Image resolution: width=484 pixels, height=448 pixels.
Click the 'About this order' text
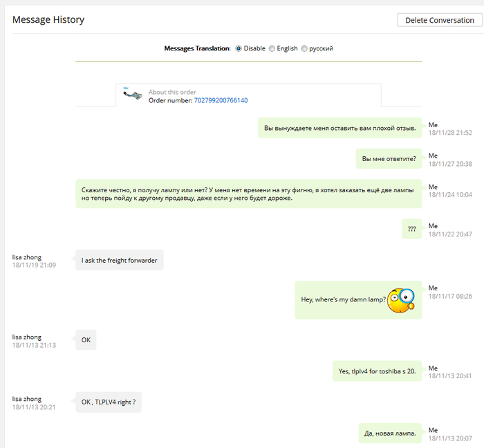click(172, 92)
